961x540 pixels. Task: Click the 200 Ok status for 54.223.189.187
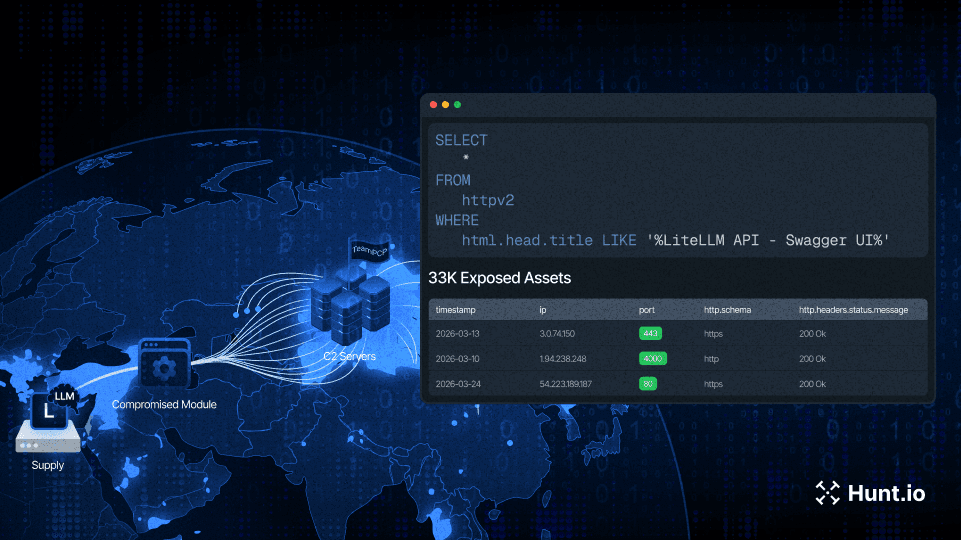pos(813,384)
